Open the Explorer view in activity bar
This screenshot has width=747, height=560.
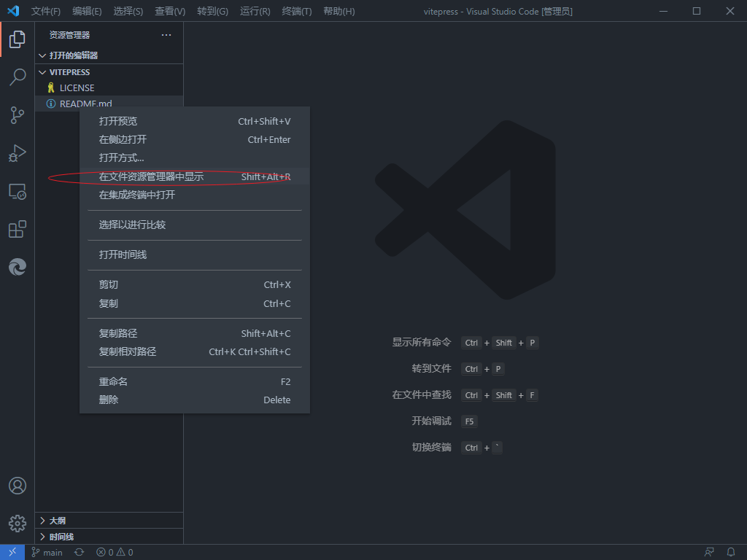(x=18, y=39)
